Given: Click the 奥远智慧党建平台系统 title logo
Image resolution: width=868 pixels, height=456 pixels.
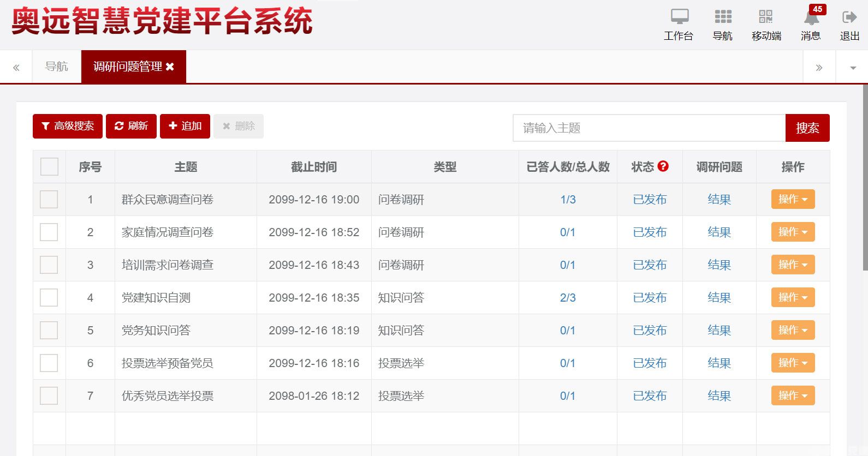Looking at the screenshot, I should [x=162, y=22].
